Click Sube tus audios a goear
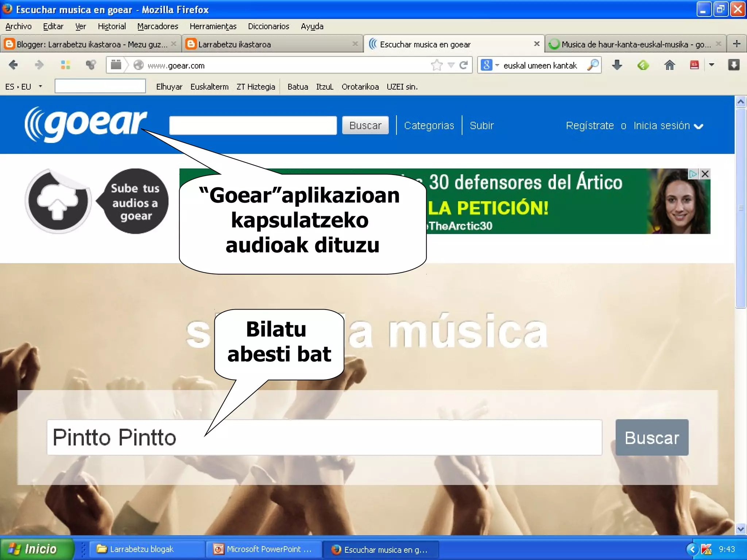747x560 pixels. click(x=135, y=201)
